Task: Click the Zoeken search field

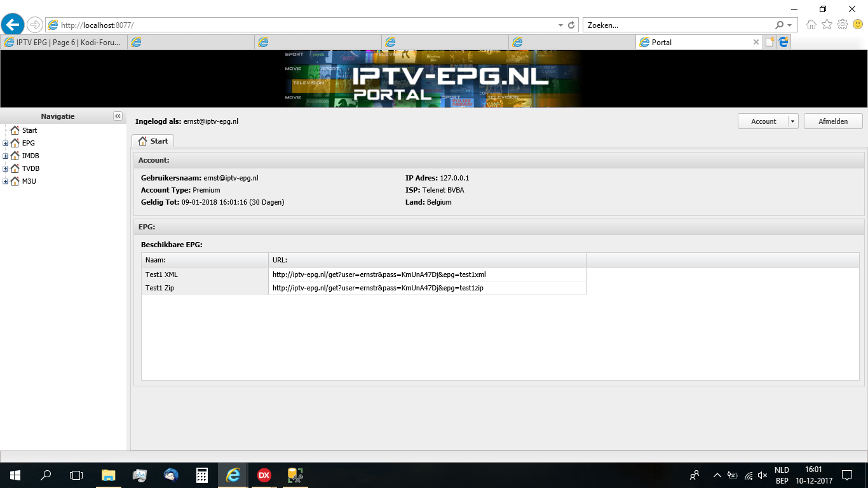Action: click(x=679, y=25)
